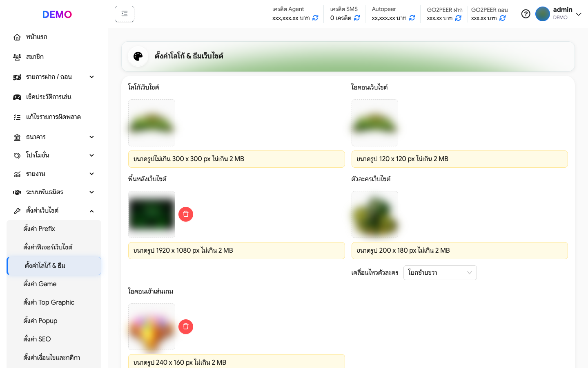Refresh the GO2PEER ฝาก balance

tap(458, 18)
